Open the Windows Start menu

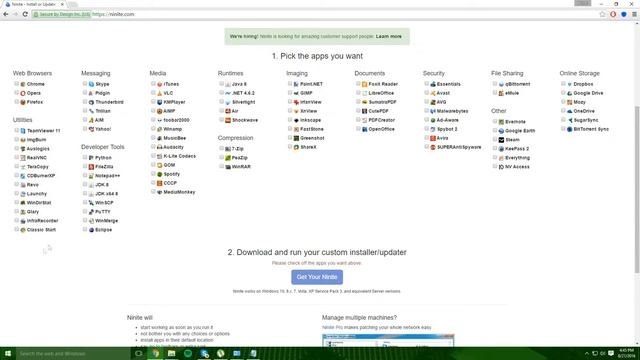tap(8, 353)
